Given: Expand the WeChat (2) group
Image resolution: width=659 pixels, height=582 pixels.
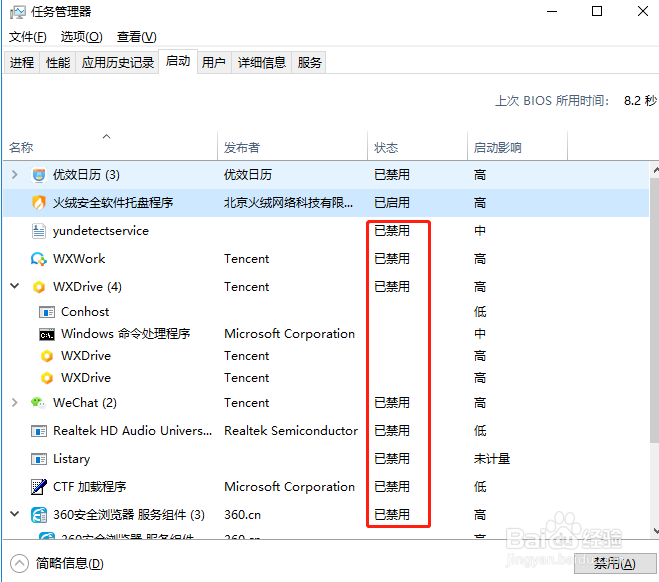Looking at the screenshot, I should tap(15, 403).
